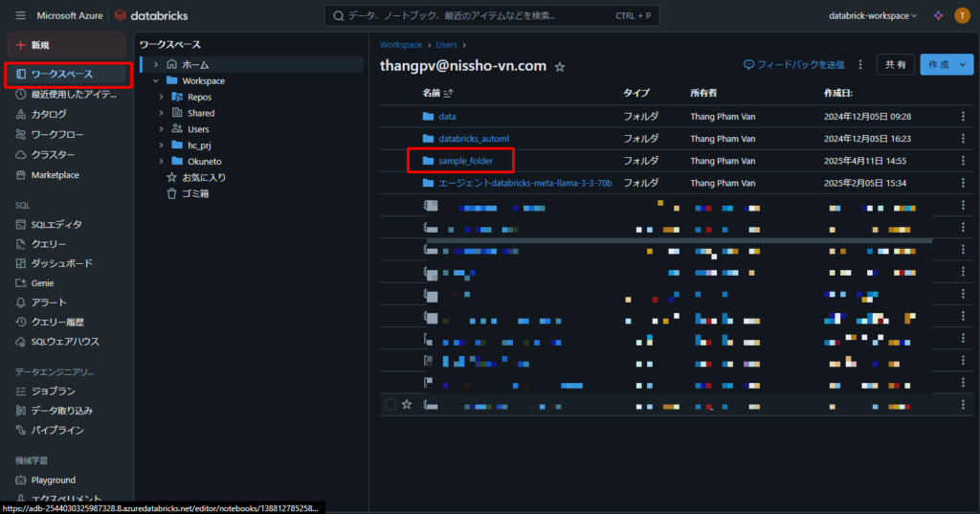Star the thangpv@nissho-vn.com folder as favorite
The image size is (980, 514).
[560, 67]
